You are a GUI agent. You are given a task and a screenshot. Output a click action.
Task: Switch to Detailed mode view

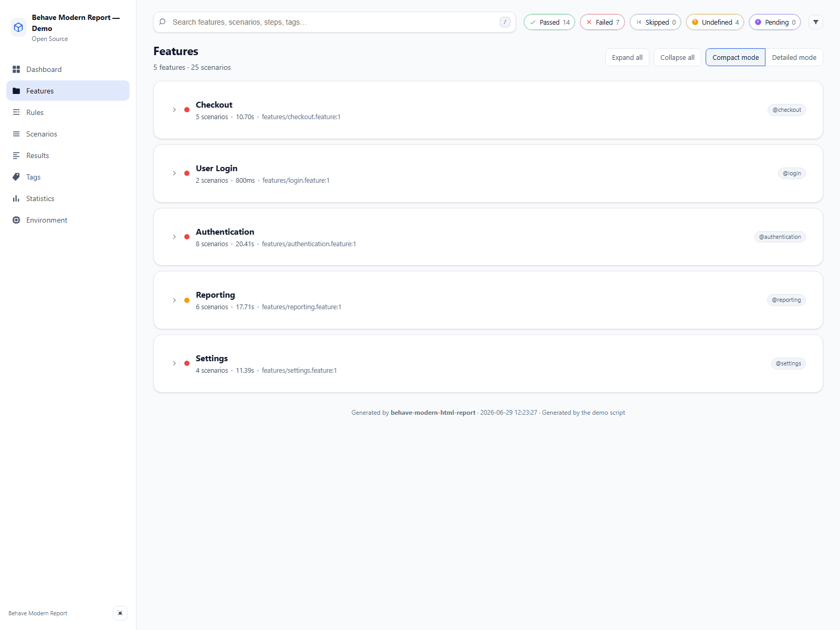pyautogui.click(x=794, y=57)
